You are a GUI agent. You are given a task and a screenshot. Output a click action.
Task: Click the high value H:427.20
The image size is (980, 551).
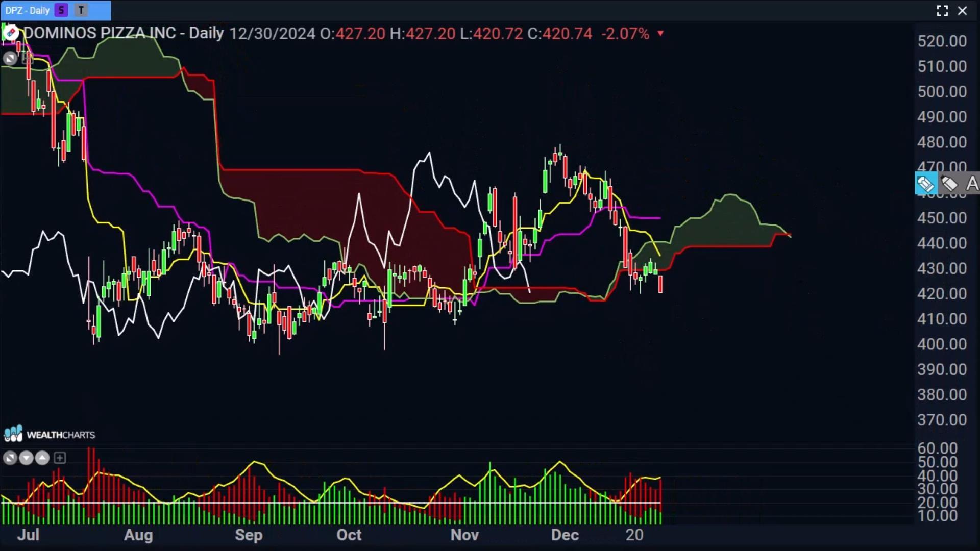coord(422,34)
